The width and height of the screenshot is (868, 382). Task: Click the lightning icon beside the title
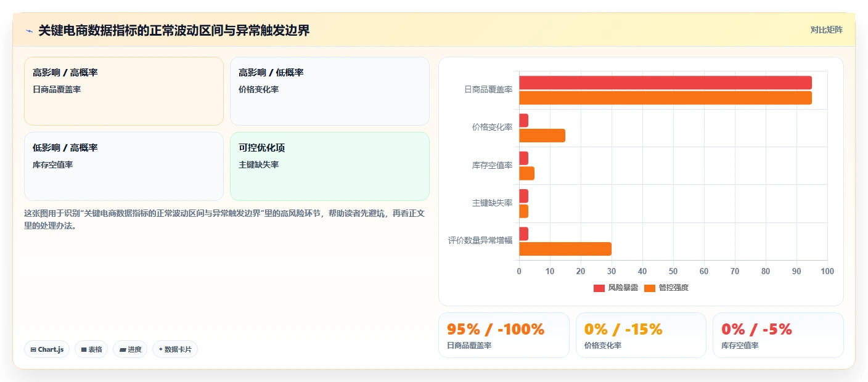(x=29, y=31)
